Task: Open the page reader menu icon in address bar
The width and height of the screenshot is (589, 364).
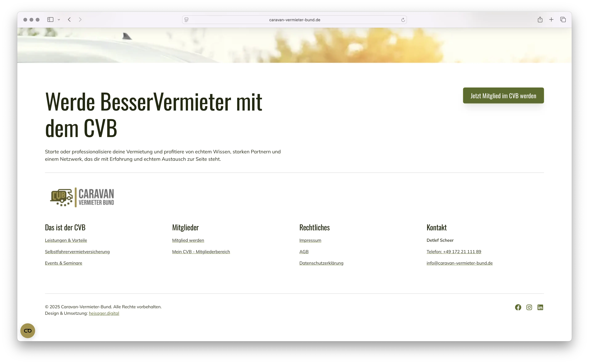Action: [x=186, y=20]
